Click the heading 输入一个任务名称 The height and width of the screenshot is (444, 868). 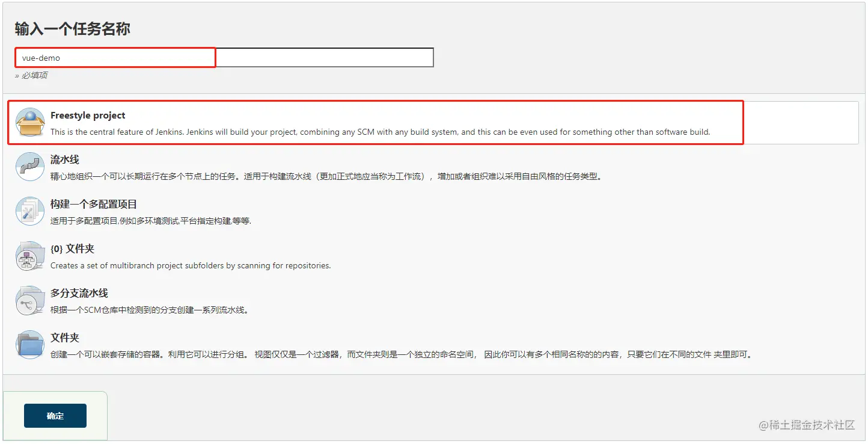tap(73, 29)
